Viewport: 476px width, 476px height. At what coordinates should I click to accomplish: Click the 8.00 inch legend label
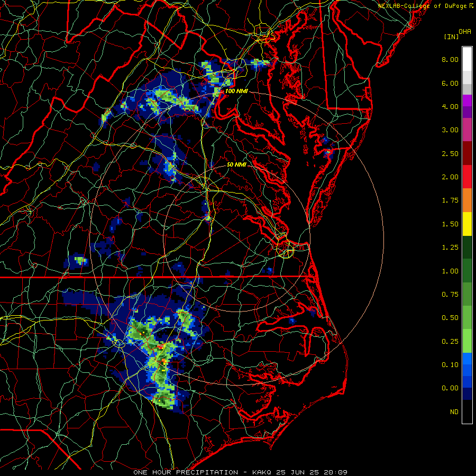450,59
